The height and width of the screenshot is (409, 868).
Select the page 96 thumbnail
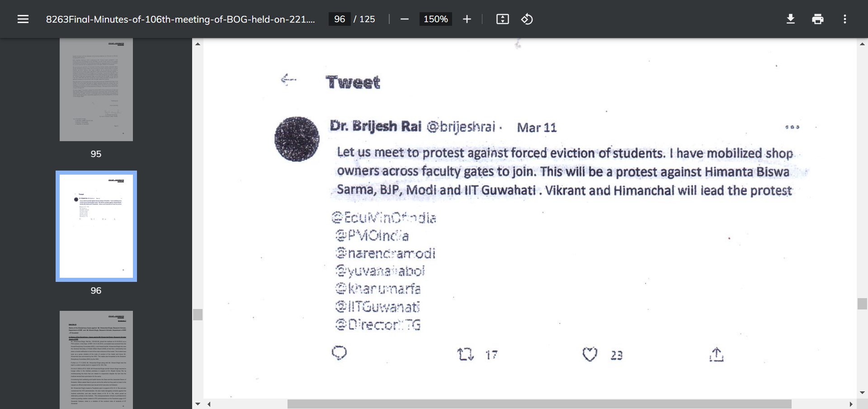click(96, 226)
